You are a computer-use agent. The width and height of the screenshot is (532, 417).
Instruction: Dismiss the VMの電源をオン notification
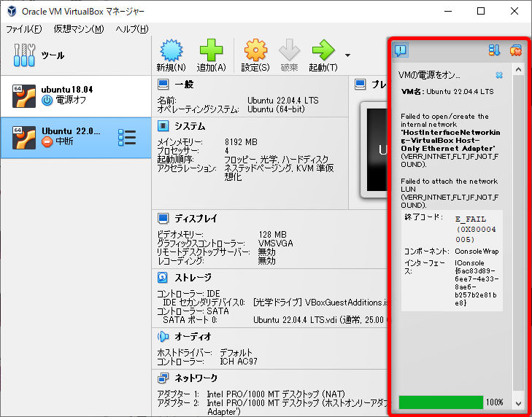(x=498, y=75)
